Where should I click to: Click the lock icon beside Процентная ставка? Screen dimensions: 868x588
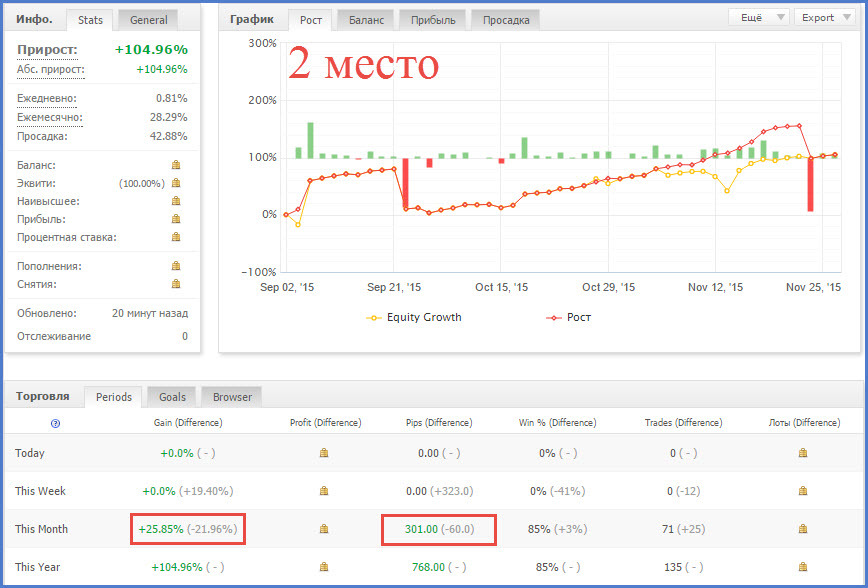point(176,237)
